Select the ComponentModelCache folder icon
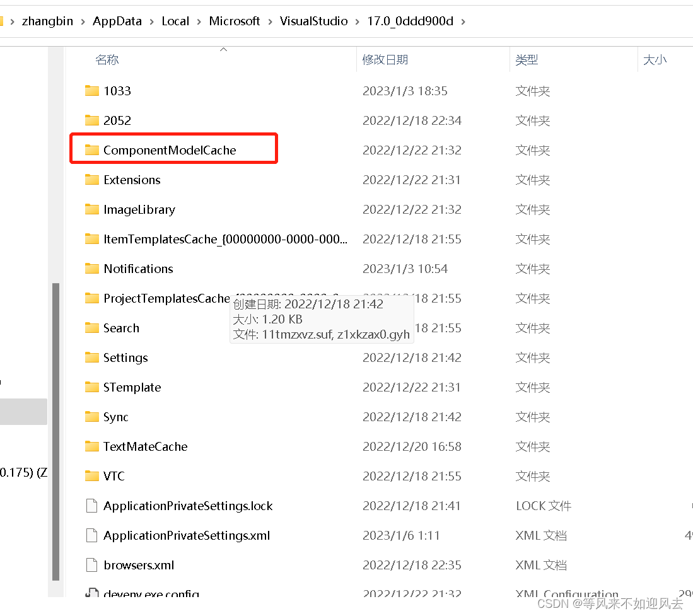This screenshot has width=693, height=616. pyautogui.click(x=92, y=150)
